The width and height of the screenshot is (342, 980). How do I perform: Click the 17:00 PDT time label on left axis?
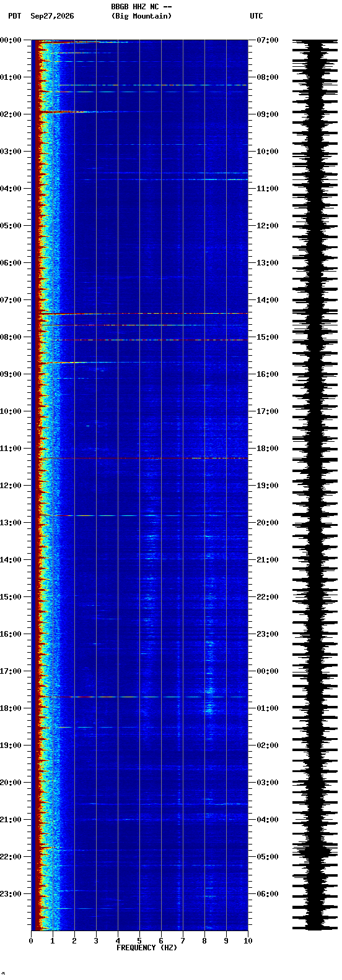11,671
